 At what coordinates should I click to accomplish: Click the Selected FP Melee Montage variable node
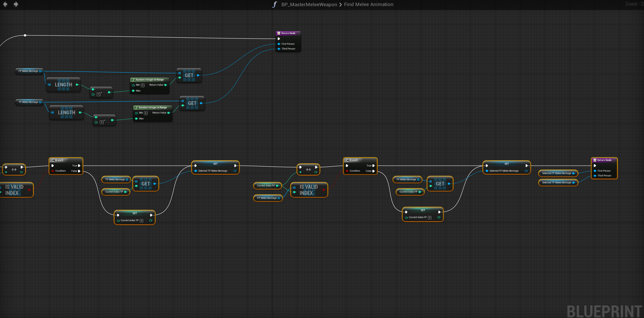click(x=556, y=173)
